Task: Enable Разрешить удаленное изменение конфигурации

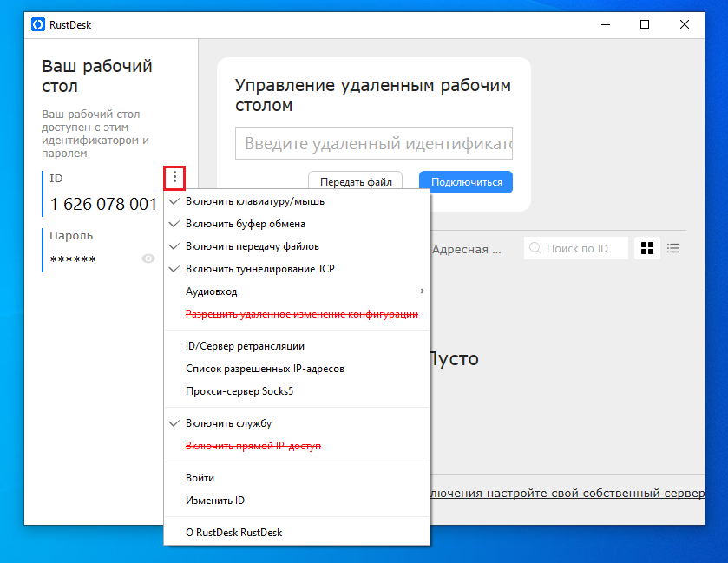Action: [297, 314]
